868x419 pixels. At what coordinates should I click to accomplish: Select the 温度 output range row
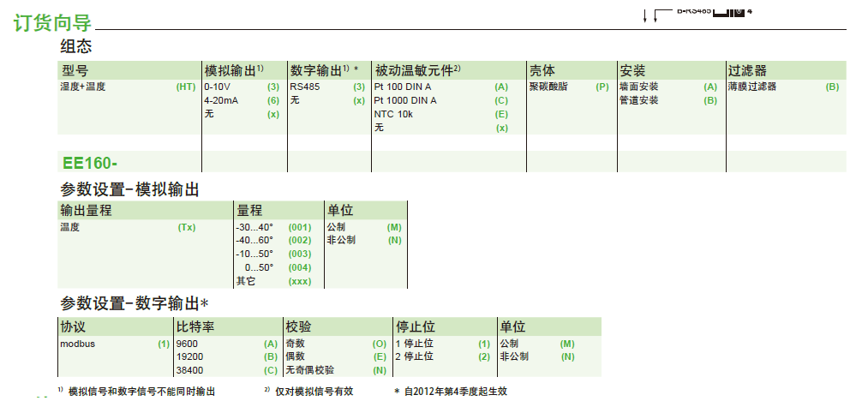click(x=69, y=227)
